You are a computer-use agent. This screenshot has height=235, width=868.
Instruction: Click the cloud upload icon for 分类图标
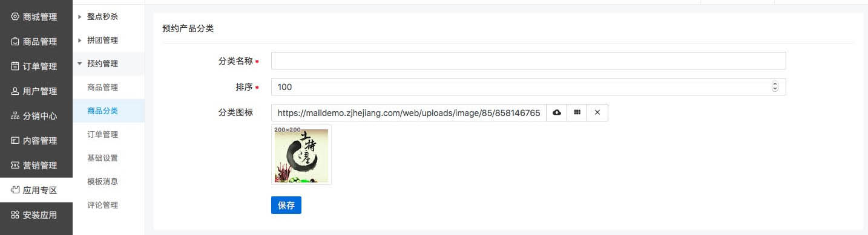click(x=557, y=113)
